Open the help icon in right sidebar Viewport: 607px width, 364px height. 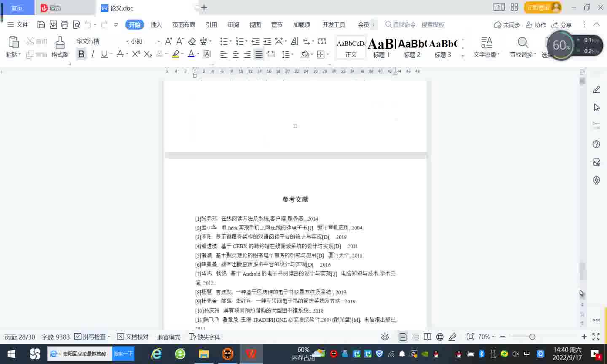point(596,144)
